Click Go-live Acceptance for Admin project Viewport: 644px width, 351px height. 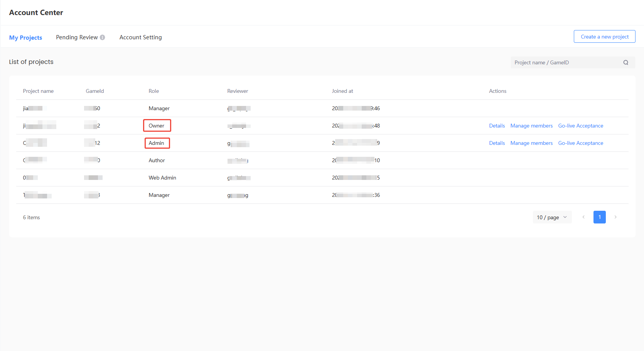[580, 143]
